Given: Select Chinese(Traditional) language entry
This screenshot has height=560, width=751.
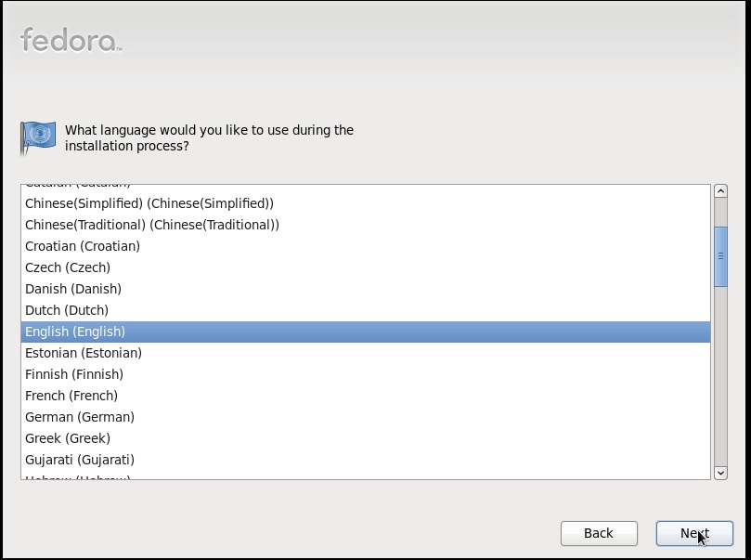Looking at the screenshot, I should click(x=366, y=225).
